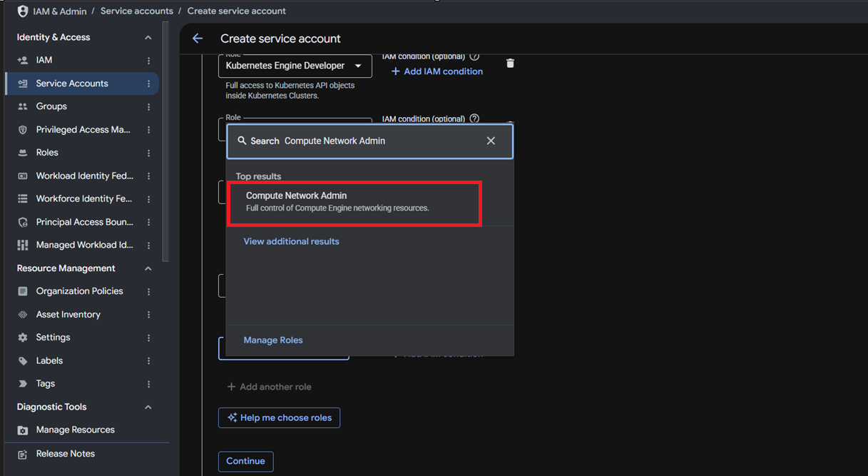Click the Release Notes icon
Screen dimensions: 868x476
click(23, 454)
